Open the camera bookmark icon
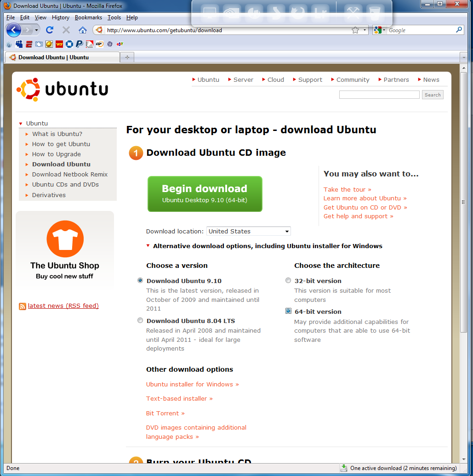The image size is (473, 476). 39,44
